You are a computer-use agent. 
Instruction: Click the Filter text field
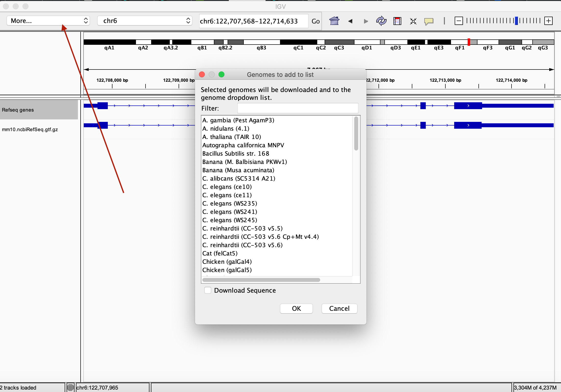(298, 108)
